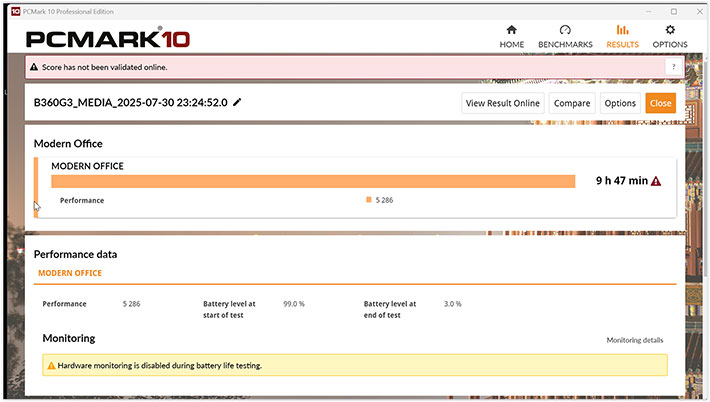Click the orange swatch beside 5 286 score
Screen dimensions: 710x402
coord(369,200)
